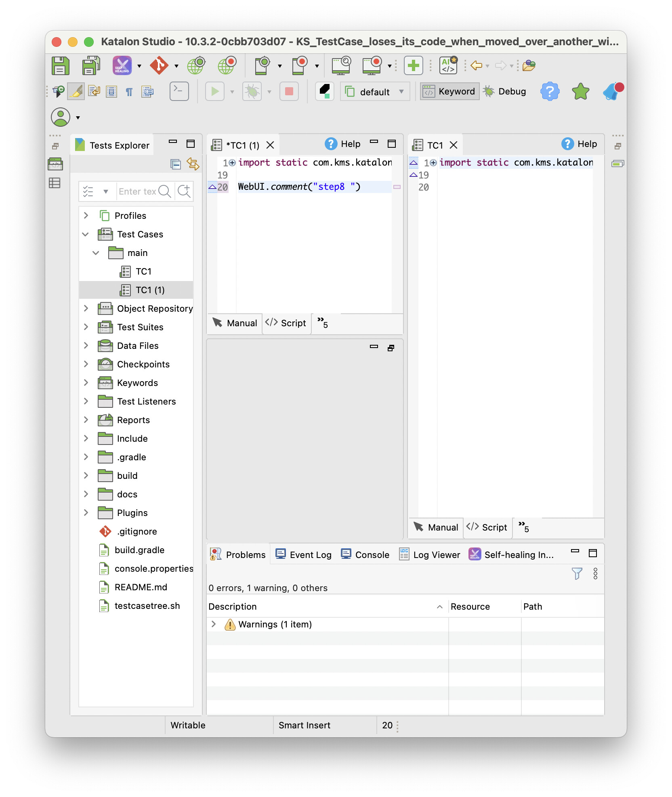Toggle the Keyword perspective button
672x797 pixels.
(x=449, y=92)
